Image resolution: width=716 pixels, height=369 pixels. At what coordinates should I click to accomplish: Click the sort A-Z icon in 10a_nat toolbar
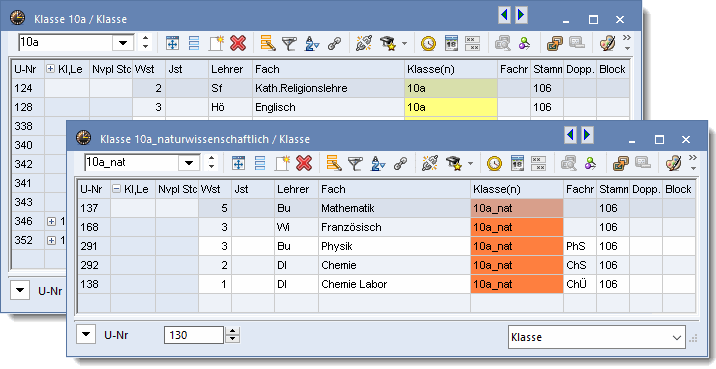tap(378, 163)
